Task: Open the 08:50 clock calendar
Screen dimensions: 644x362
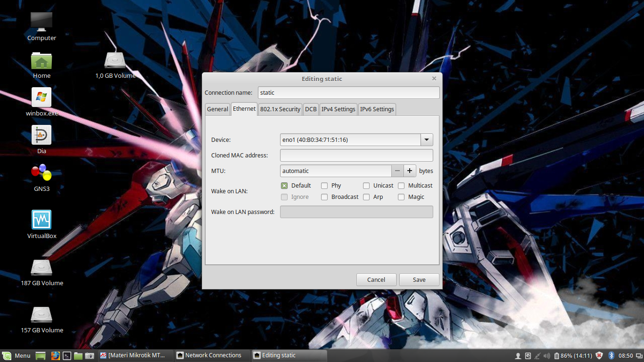Action: (x=626, y=355)
